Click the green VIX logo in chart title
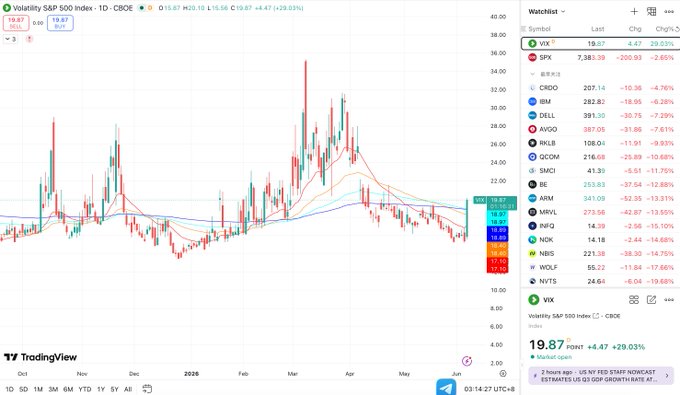Viewport: 680px width, 395px height. click(x=7, y=8)
